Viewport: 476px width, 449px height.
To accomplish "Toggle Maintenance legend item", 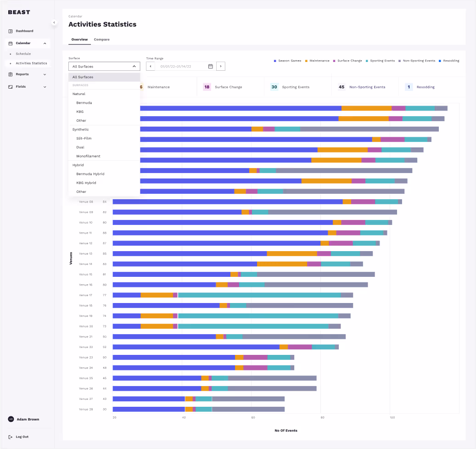I will tap(317, 61).
